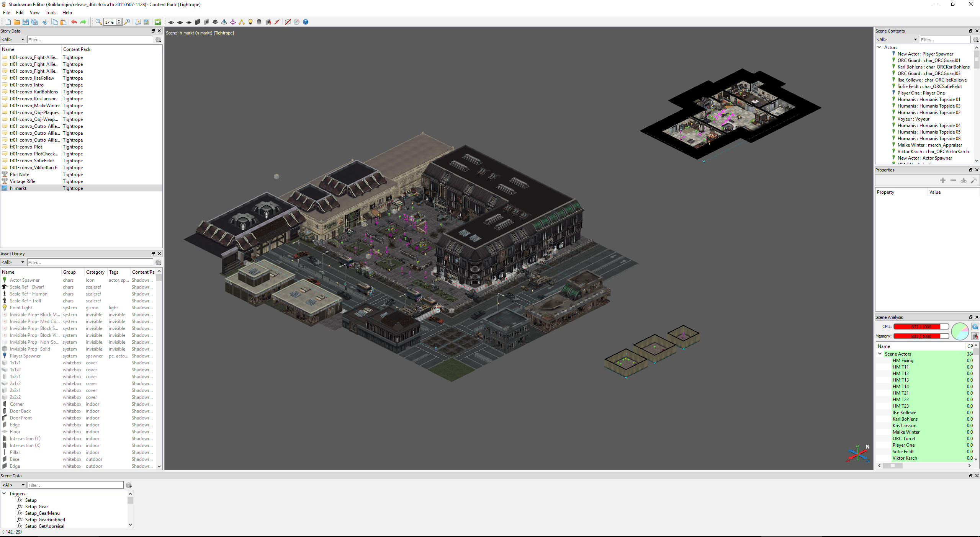Select the h-markt scene in Story Data
This screenshot has height=537, width=980.
tap(18, 188)
